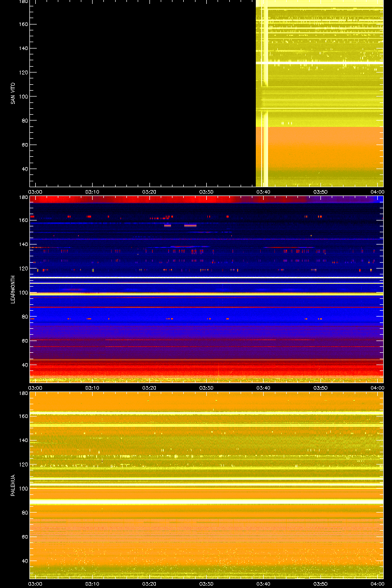Click the 03:20 time label under Palehua plot
This screenshot has height=588, width=392.
point(149,584)
